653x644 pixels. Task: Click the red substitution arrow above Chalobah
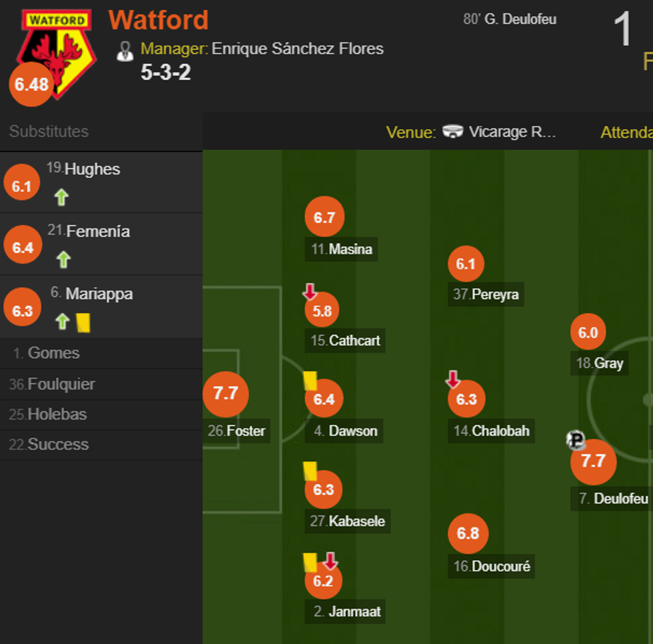[453, 380]
